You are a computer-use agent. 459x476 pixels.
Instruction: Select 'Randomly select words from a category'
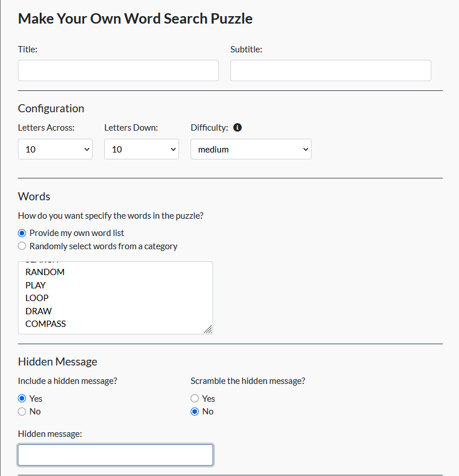[22, 246]
